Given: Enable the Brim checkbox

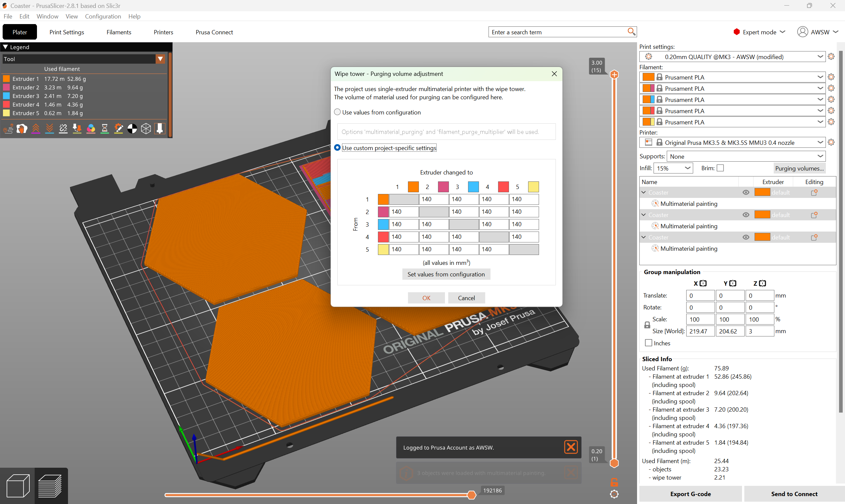Looking at the screenshot, I should point(720,168).
